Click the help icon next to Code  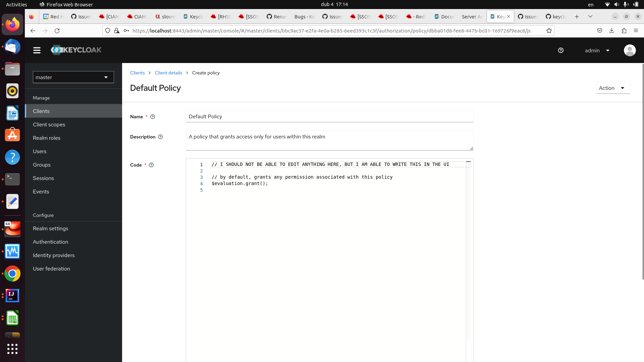(151, 165)
